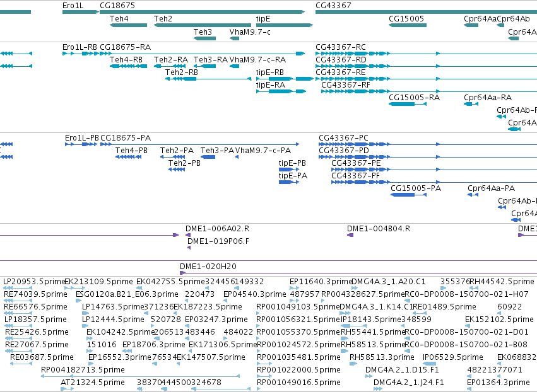Click the CG18675-PA protein label

coord(126,138)
